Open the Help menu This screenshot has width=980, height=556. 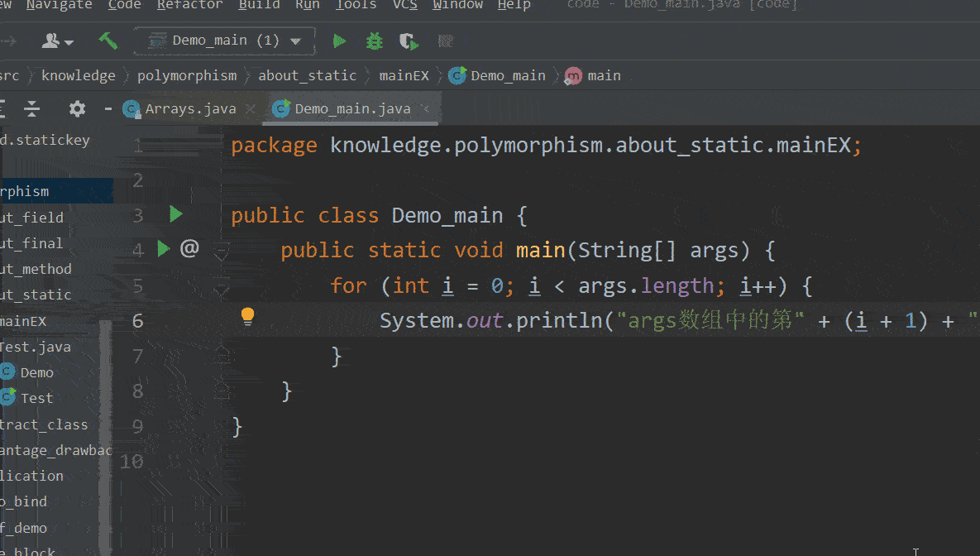(x=514, y=5)
